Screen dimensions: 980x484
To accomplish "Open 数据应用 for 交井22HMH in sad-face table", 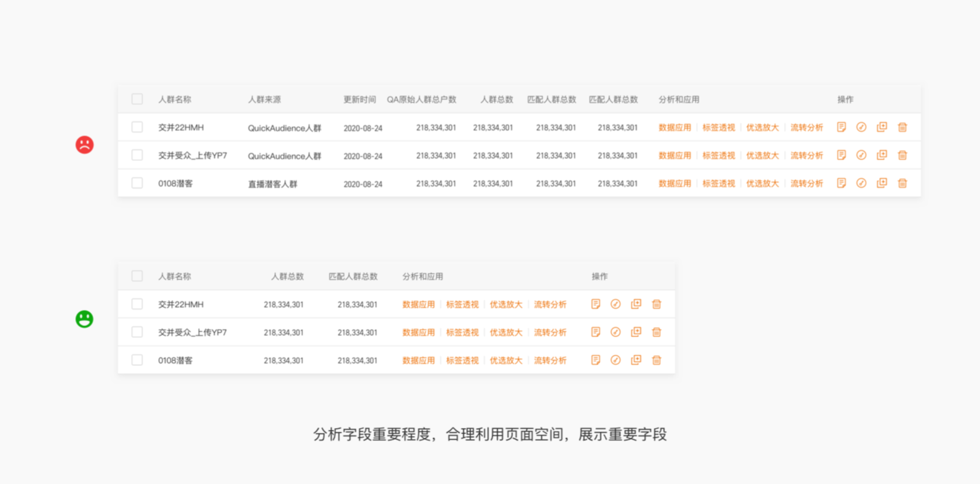I will coord(674,128).
